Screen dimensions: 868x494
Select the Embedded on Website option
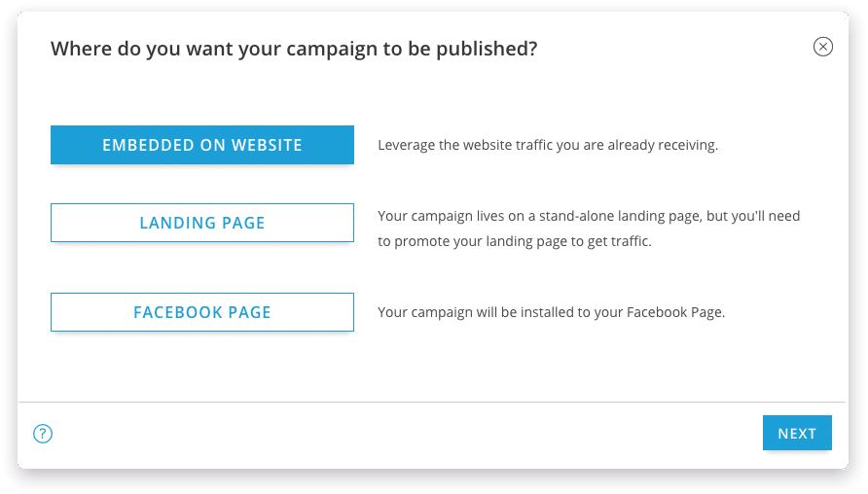[x=202, y=145]
